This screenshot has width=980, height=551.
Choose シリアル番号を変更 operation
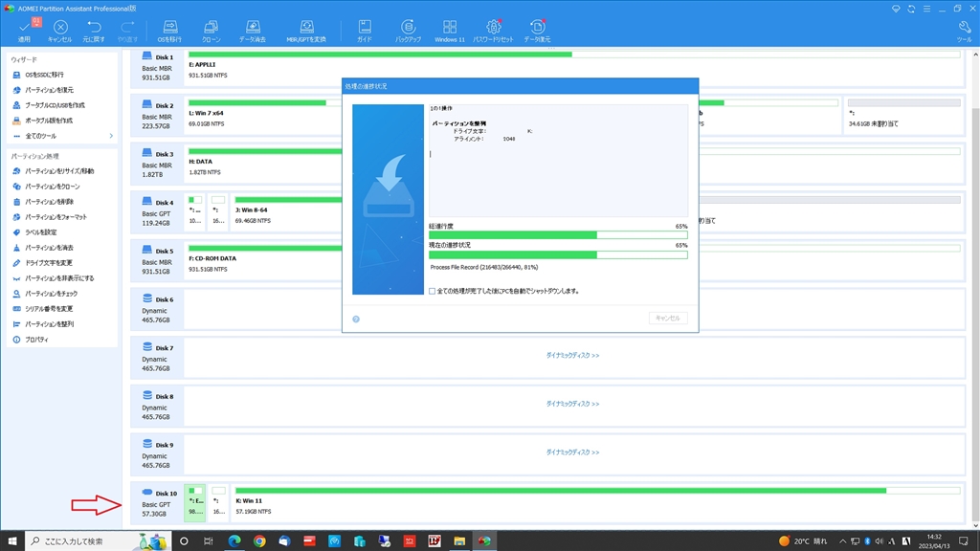tap(48, 309)
